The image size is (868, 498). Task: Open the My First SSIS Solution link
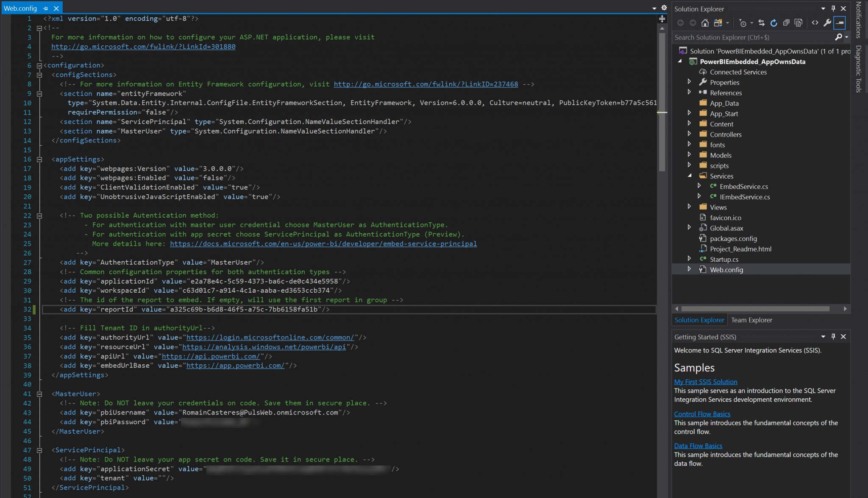705,382
